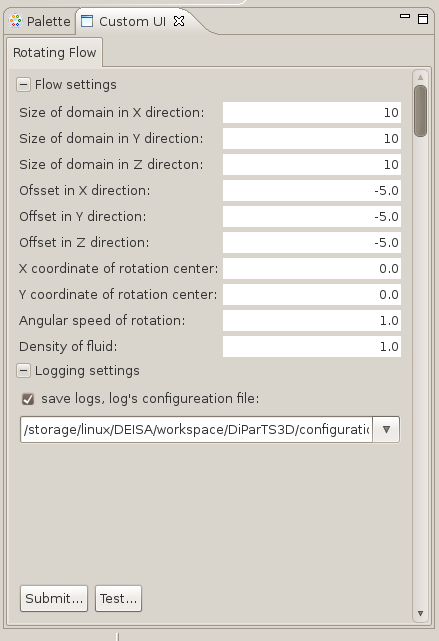
Task: Click the Offset in Z direction field
Action: coord(311,242)
